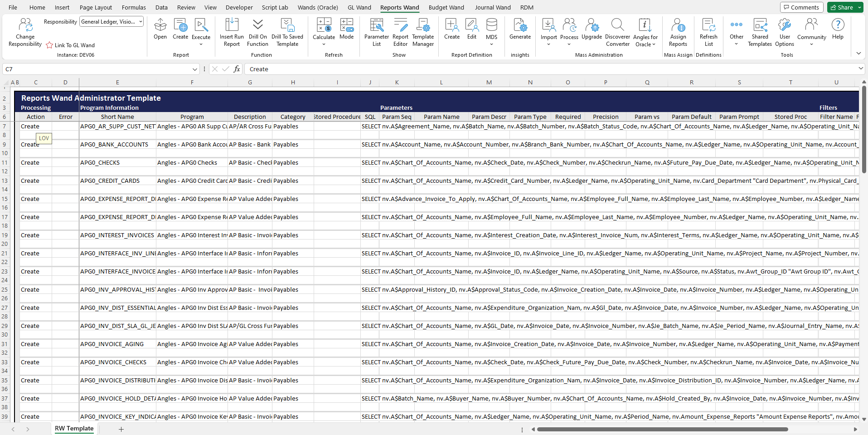Open the Drill On Function tool
Screen dimensions: 868x435
click(x=257, y=32)
